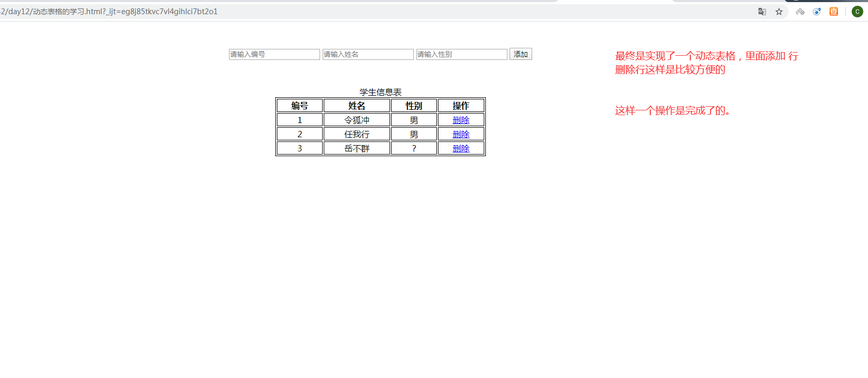Focus the 请输入姓名 input field

tap(368, 54)
